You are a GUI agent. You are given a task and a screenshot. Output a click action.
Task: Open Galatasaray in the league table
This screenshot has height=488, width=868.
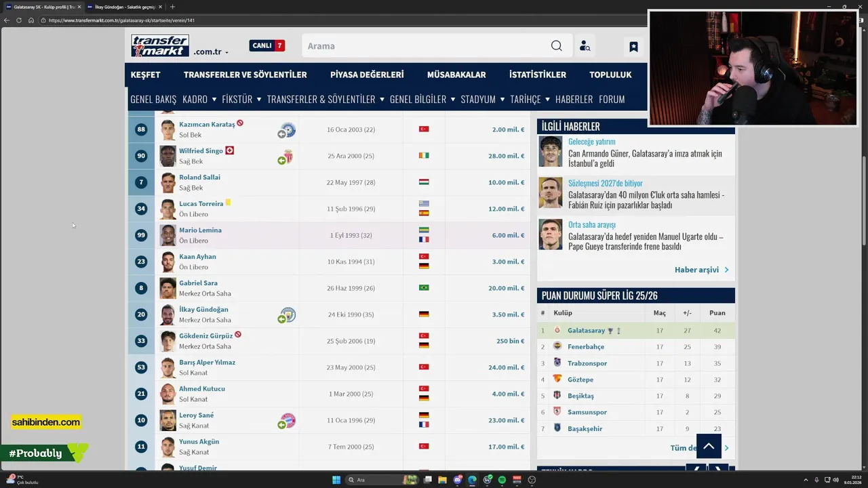pyautogui.click(x=586, y=331)
